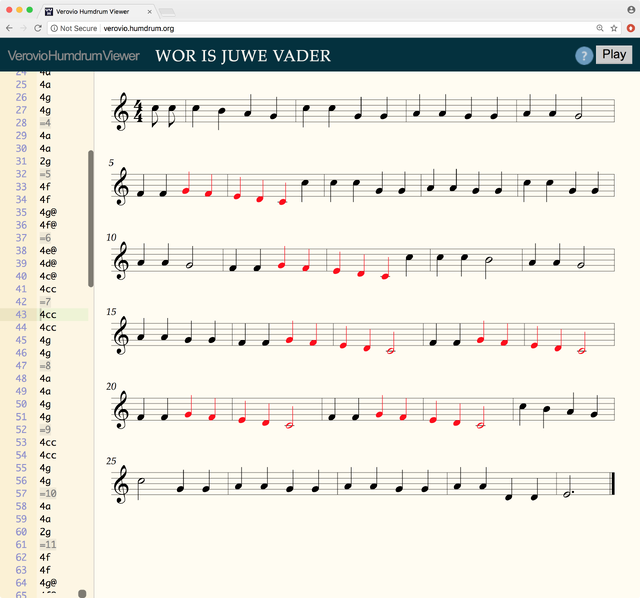This screenshot has height=598, width=640.
Task: Click the 4/4 time signature in the score
Action: [138, 112]
